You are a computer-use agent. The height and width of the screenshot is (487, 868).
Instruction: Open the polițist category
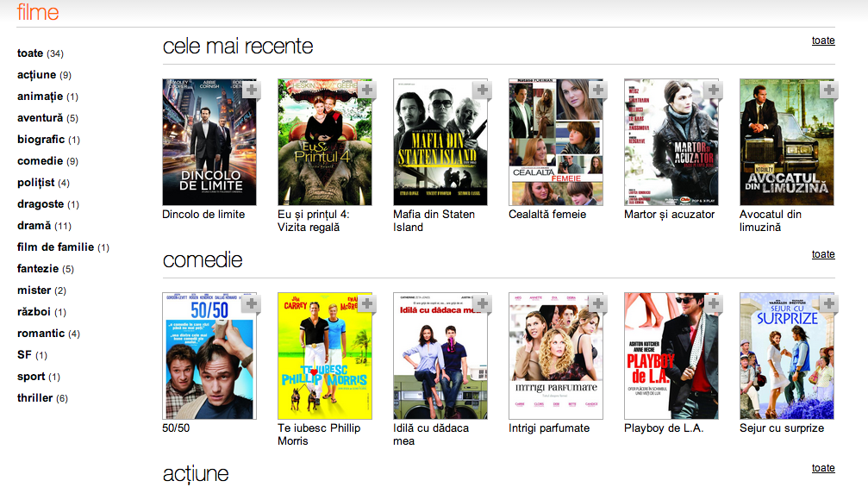click(x=43, y=183)
